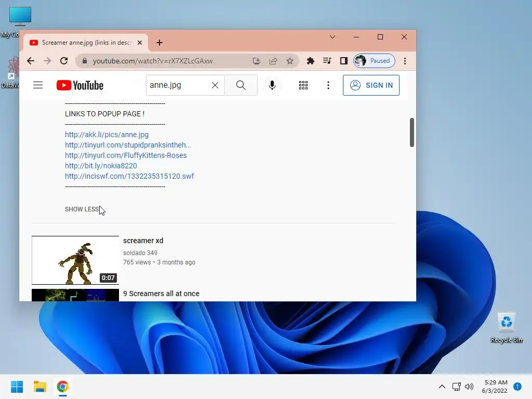Collapse description with SHOW LESS
Image resolution: width=532 pixels, height=399 pixels.
[x=82, y=209]
